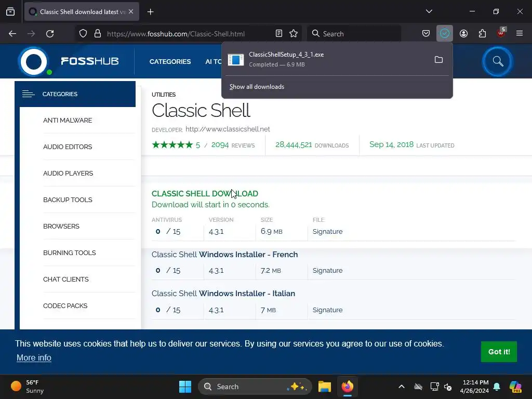Click '28,444,521' downloads count
Viewport: 532px width, 399px height.
pyautogui.click(x=294, y=145)
